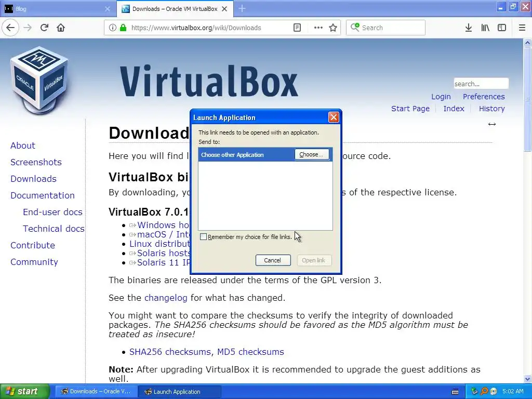
Task: Close the Launch Application dialog
Action: click(334, 117)
